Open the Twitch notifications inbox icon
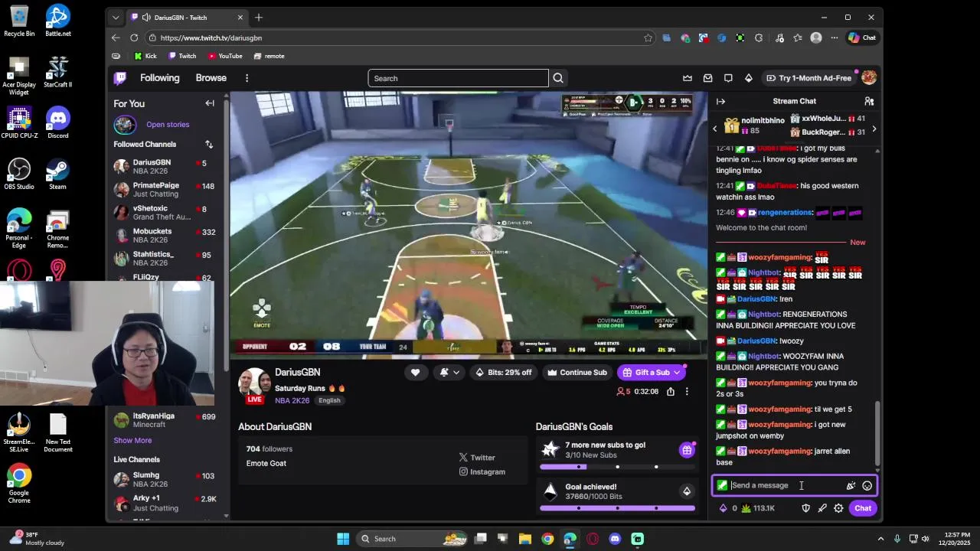Screen dimensions: 980x551 [x=708, y=78]
